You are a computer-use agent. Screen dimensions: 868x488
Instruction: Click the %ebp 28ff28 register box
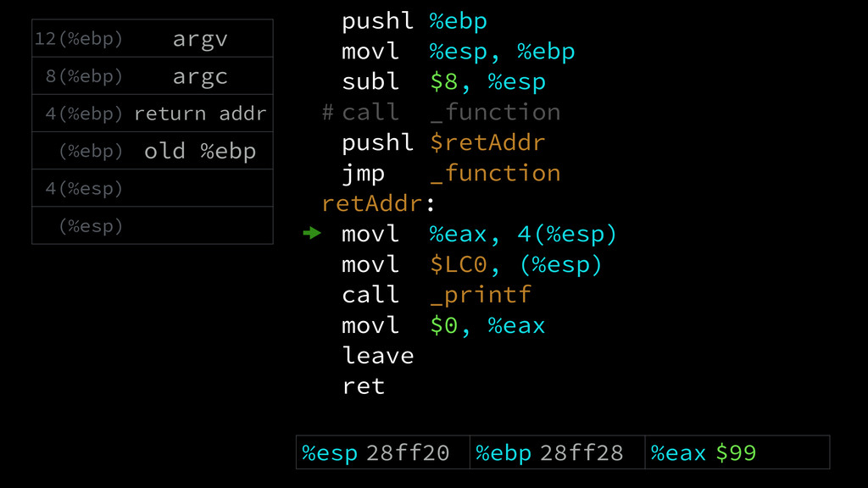(x=558, y=452)
